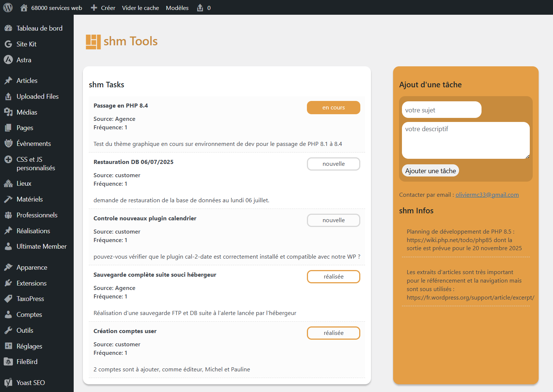553x392 pixels.
Task: Click the Comptes user icon
Action: point(8,315)
